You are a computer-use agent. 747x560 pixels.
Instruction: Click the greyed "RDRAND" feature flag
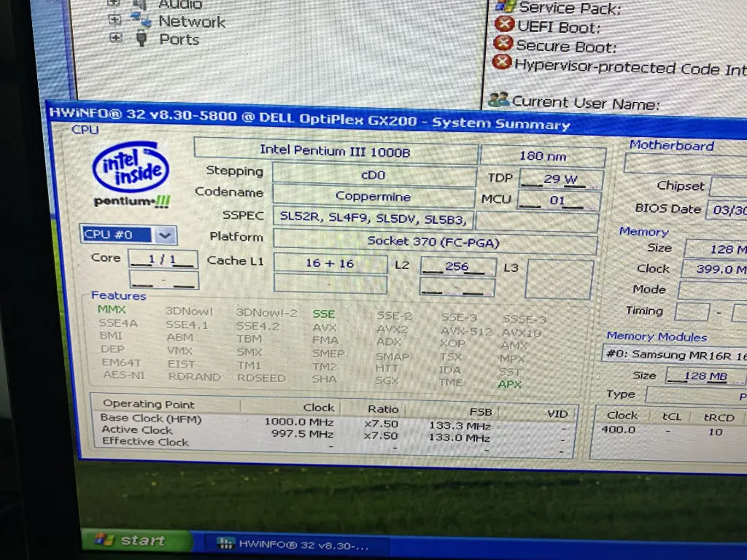tap(194, 377)
